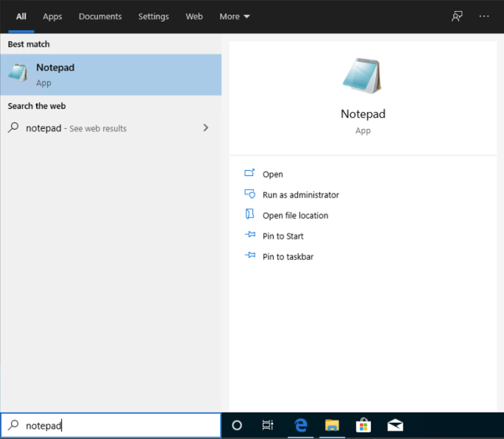Image resolution: width=504 pixels, height=439 pixels.
Task: Click the search box magnifier icon
Action: tap(13, 425)
